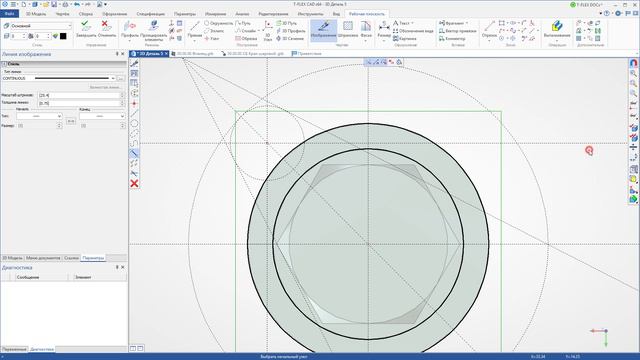Pin the Линия изображения panel

tap(117, 54)
